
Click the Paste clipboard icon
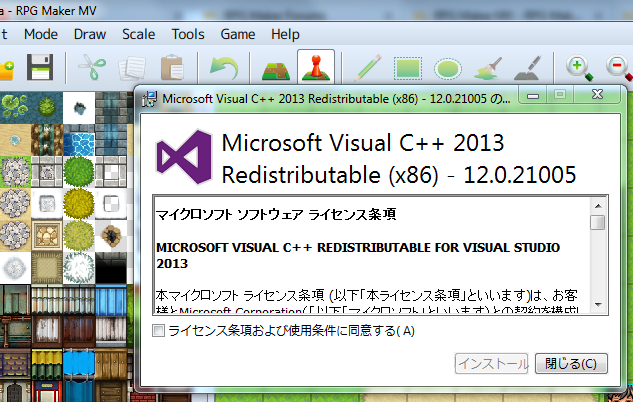[x=172, y=67]
